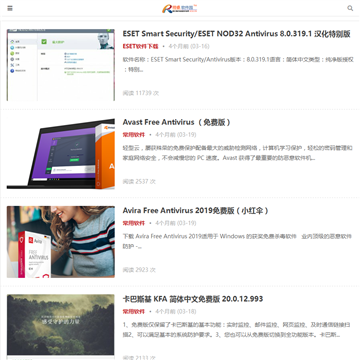Screen dimensions: 360x360
Task: Click 常用软件 tag under Avira article
Action: (134, 223)
